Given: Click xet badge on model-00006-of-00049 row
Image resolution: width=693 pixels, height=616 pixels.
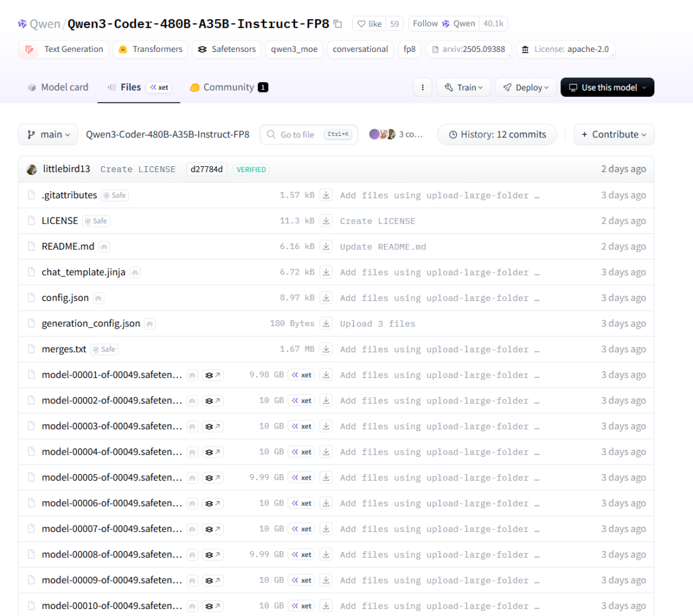Looking at the screenshot, I should (301, 503).
